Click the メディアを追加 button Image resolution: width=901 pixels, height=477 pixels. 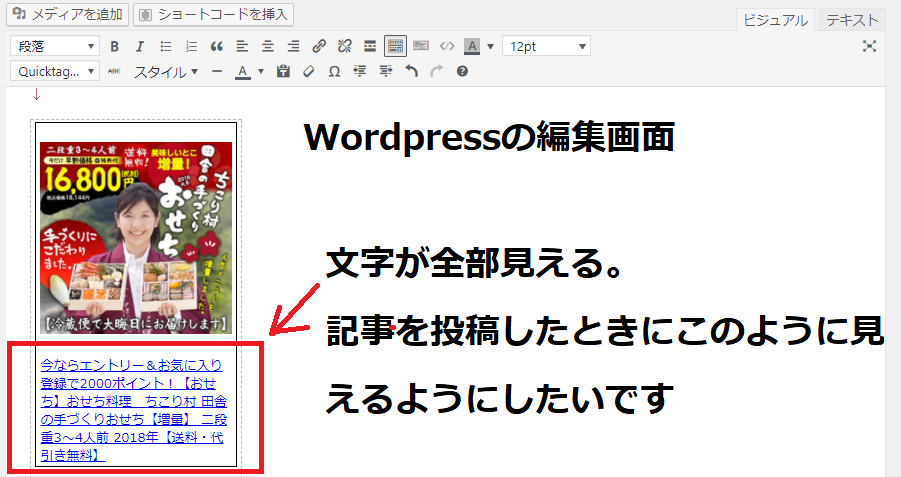click(67, 14)
